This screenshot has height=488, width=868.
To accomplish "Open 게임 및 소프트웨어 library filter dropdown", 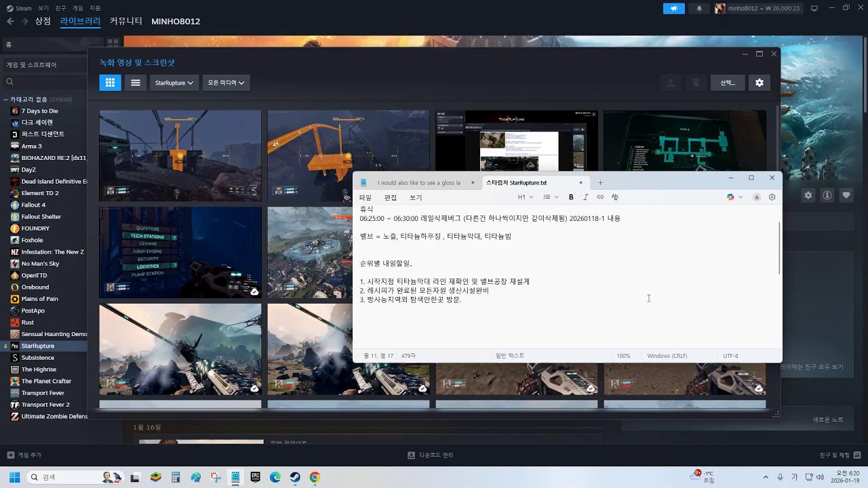I will tap(44, 65).
